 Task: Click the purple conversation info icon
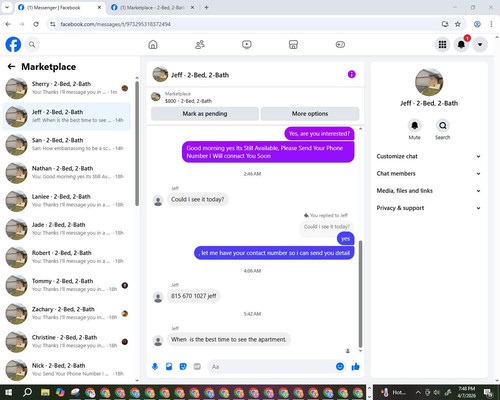click(352, 74)
